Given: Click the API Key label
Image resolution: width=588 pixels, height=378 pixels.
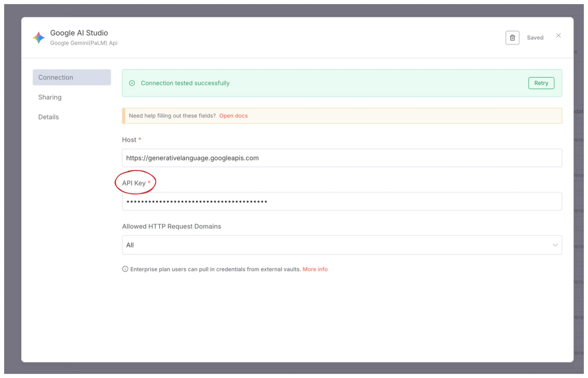Looking at the screenshot, I should [x=134, y=183].
